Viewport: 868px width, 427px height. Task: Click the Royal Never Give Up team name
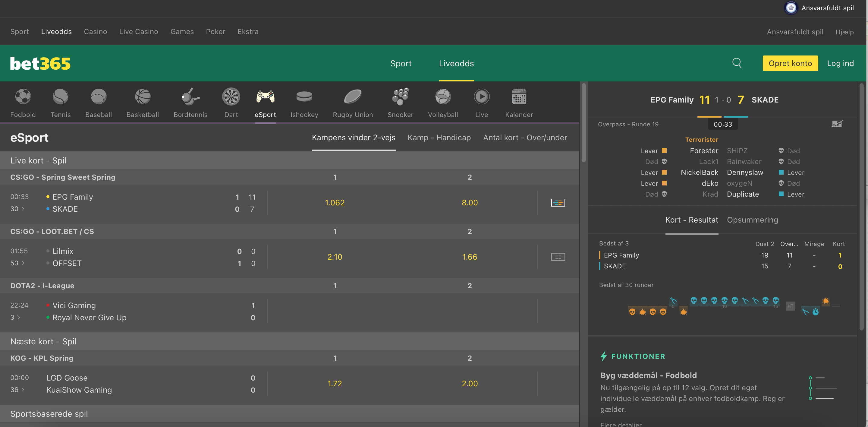point(89,318)
